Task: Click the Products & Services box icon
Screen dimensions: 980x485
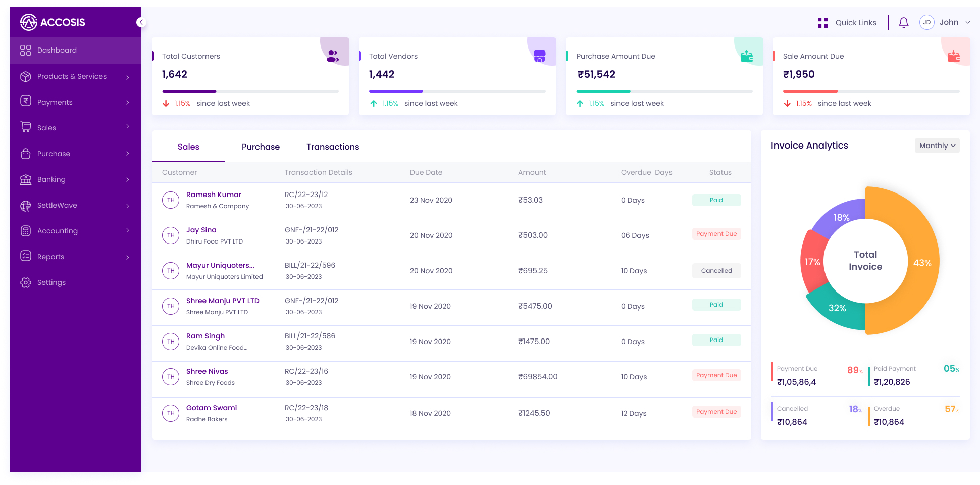Action: pyautogui.click(x=26, y=76)
